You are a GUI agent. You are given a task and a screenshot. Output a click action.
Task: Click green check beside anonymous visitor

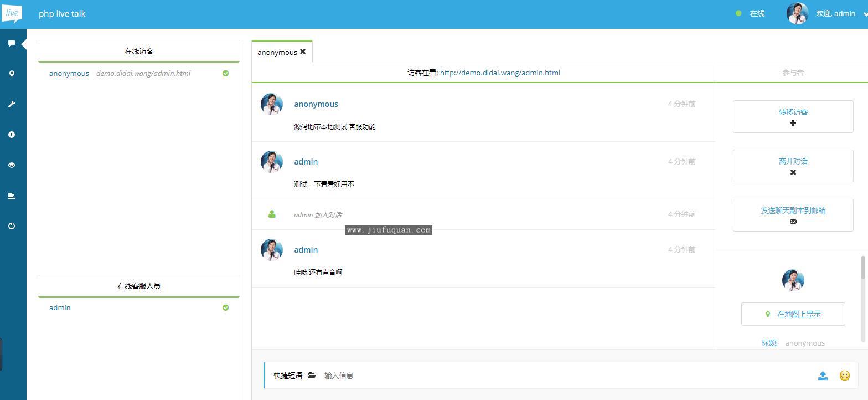click(x=225, y=73)
